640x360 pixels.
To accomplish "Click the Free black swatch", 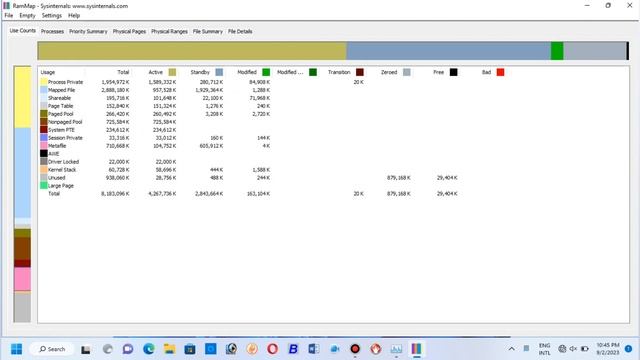I will tap(453, 72).
